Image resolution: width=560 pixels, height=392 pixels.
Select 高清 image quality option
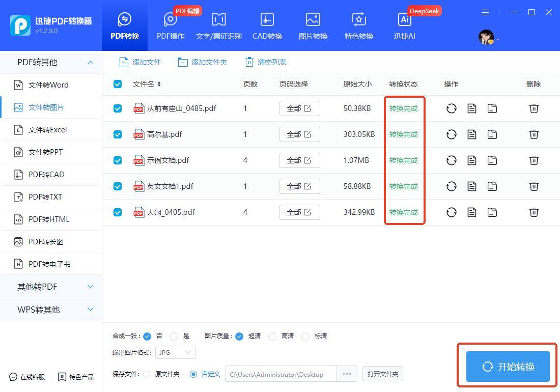pyautogui.click(x=272, y=336)
